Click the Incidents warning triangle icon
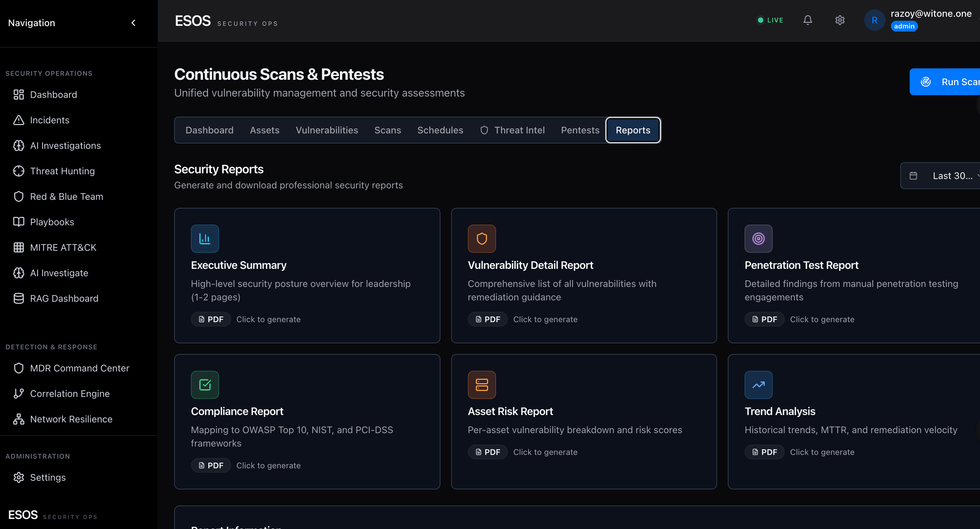Viewport: 980px width, 529px height. (19, 120)
